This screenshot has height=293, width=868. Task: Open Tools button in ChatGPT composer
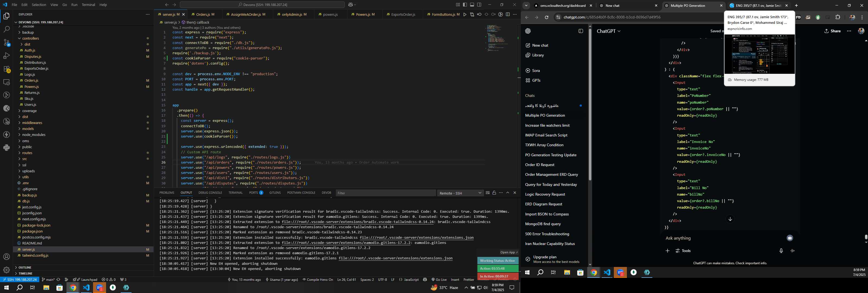coord(683,251)
